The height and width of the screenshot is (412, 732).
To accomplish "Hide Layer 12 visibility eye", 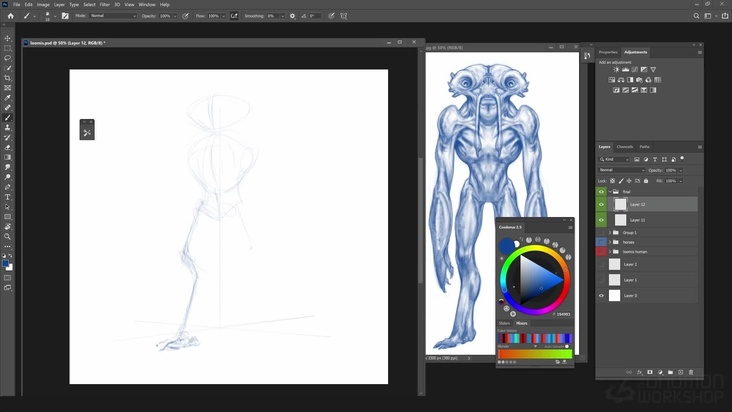I will 601,204.
